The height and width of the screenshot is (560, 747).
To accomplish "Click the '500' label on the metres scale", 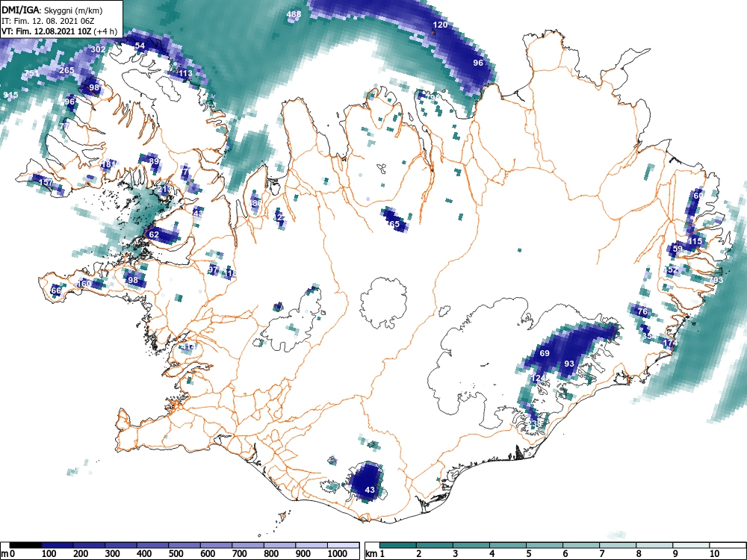I will pos(176,554).
